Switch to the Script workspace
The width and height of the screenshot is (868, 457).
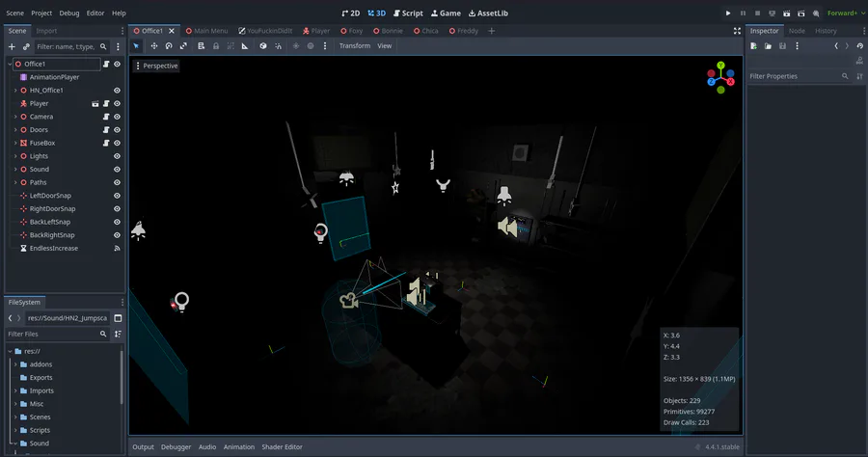408,13
